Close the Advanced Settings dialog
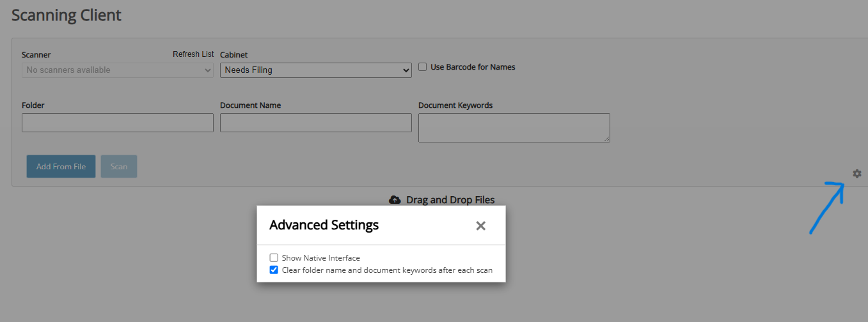 click(x=481, y=226)
